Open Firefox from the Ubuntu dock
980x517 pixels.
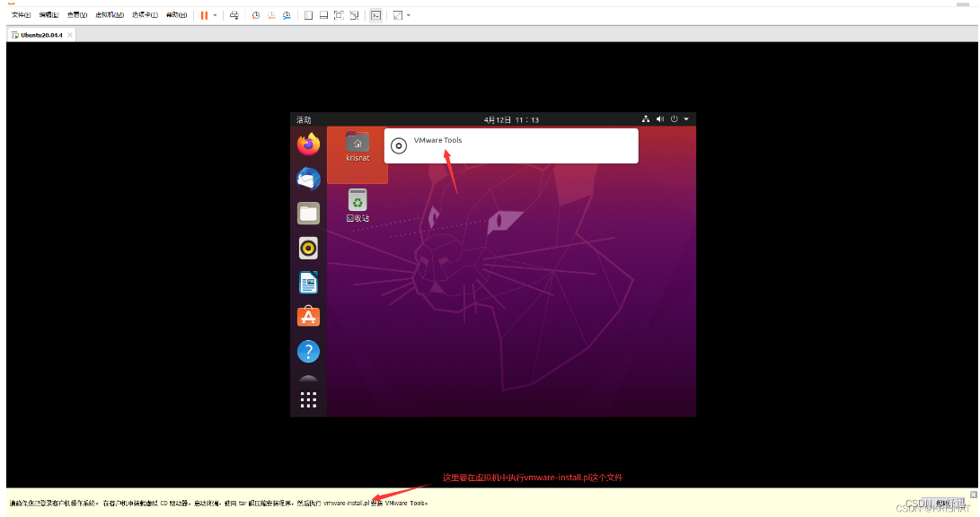308,145
